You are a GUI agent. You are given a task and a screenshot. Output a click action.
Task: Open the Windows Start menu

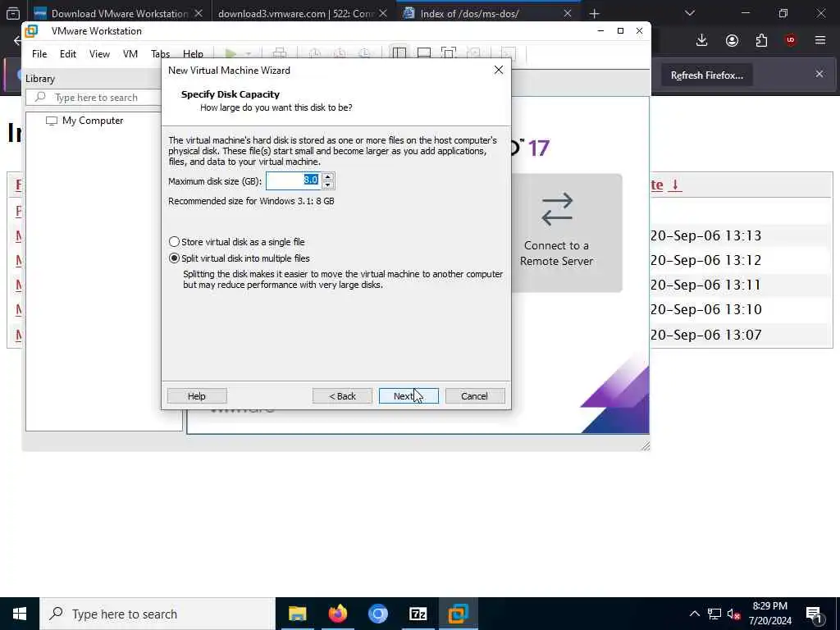[20, 614]
